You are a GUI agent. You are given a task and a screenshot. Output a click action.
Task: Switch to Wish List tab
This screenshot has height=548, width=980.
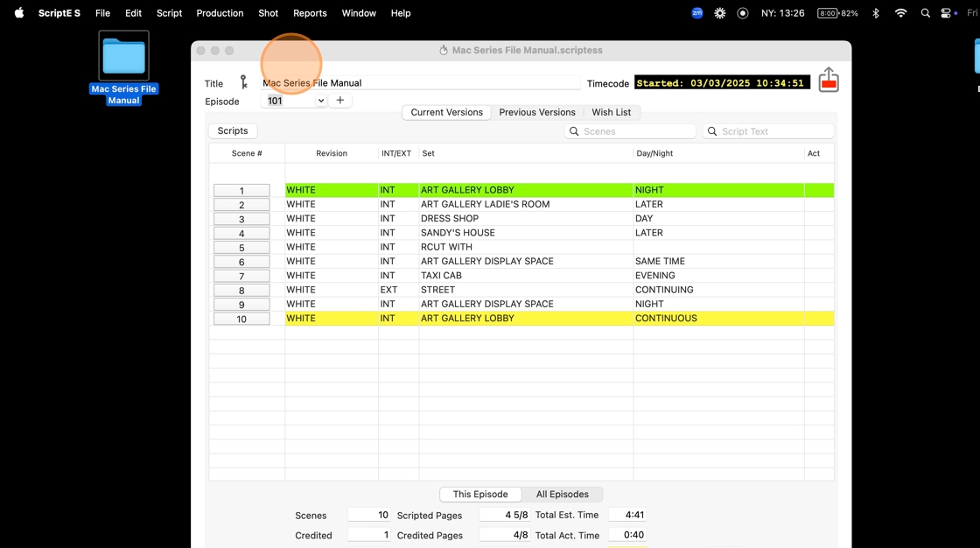tap(612, 112)
